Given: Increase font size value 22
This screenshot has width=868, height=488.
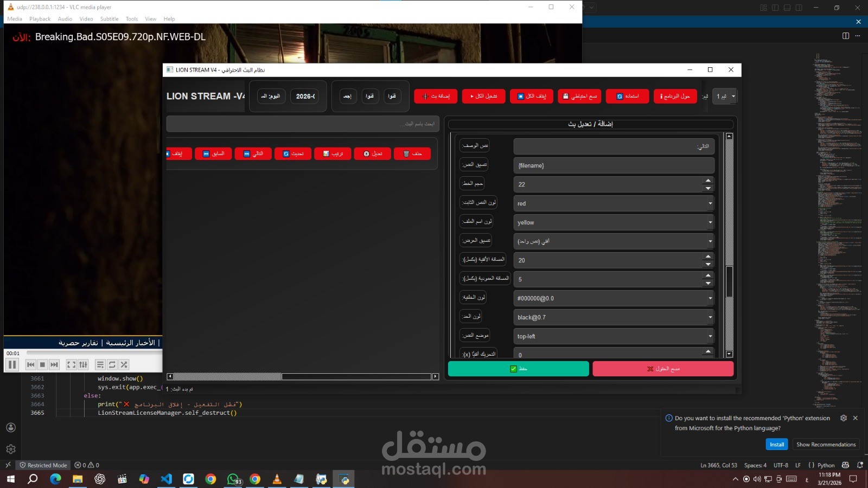Looking at the screenshot, I should coord(708,181).
